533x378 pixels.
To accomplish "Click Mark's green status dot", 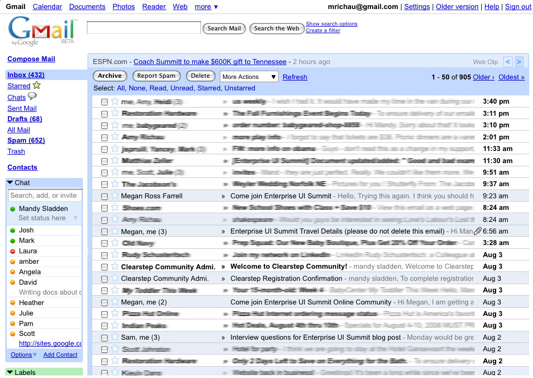I will (13, 241).
